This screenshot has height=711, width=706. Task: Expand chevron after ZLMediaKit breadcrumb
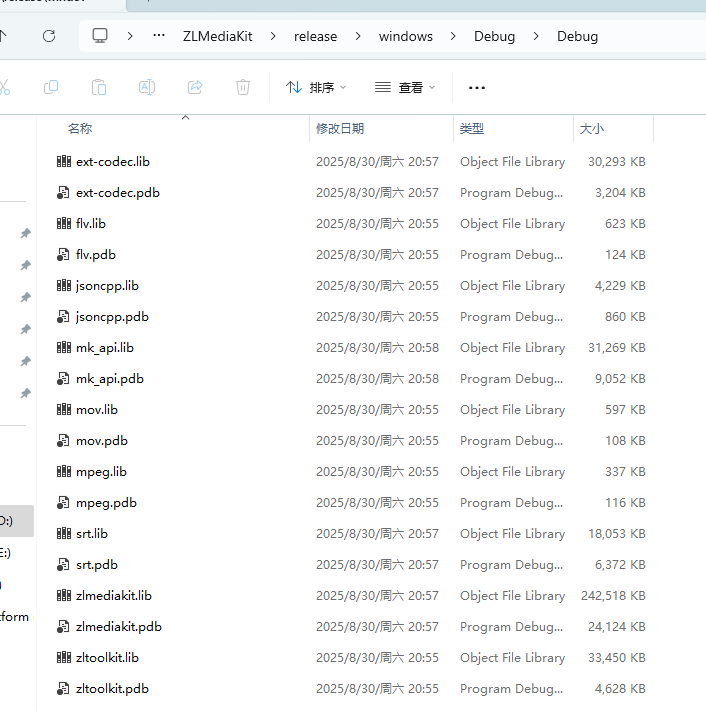point(273,36)
